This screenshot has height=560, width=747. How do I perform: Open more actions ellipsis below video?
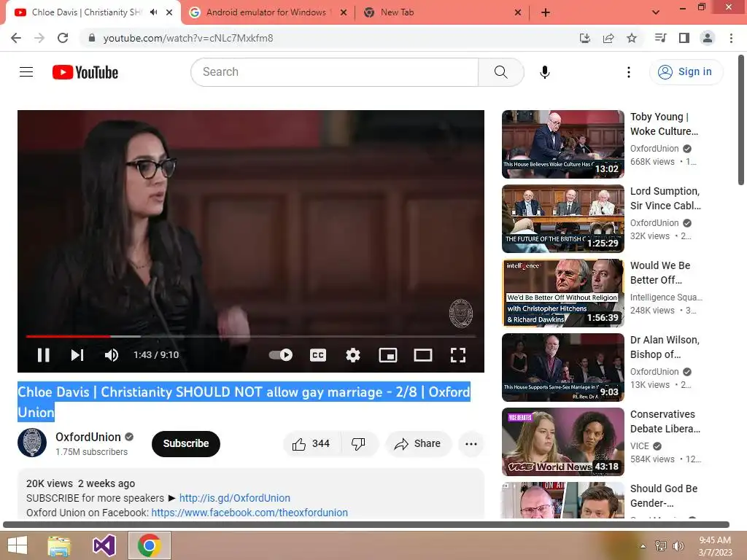click(x=471, y=444)
